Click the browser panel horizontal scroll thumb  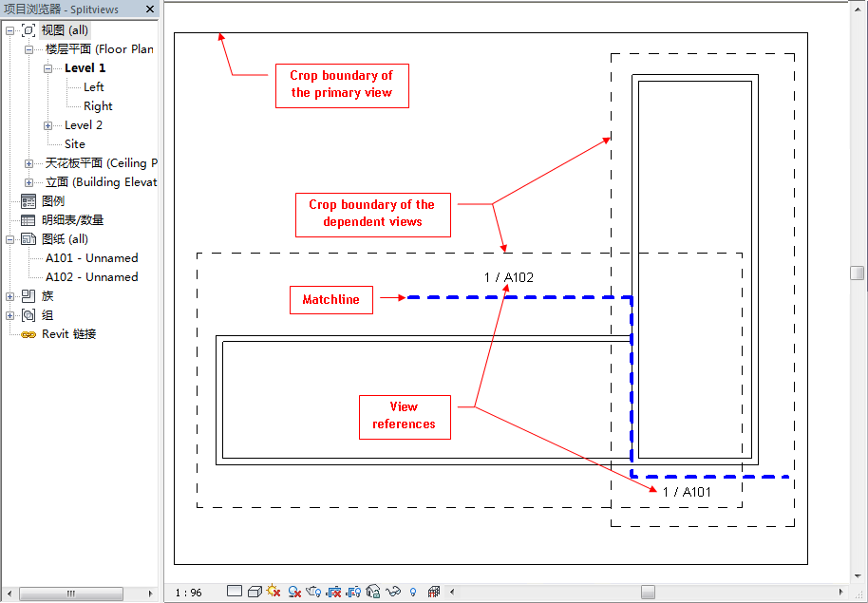click(71, 594)
